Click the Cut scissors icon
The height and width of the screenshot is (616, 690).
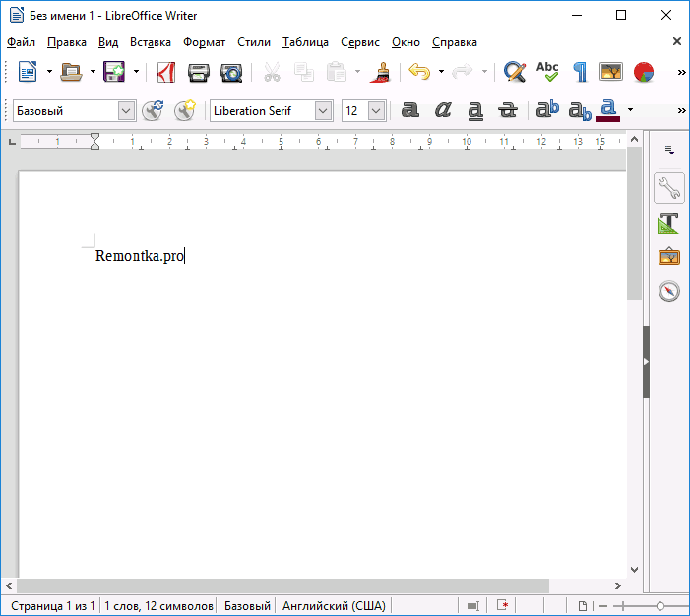click(272, 72)
